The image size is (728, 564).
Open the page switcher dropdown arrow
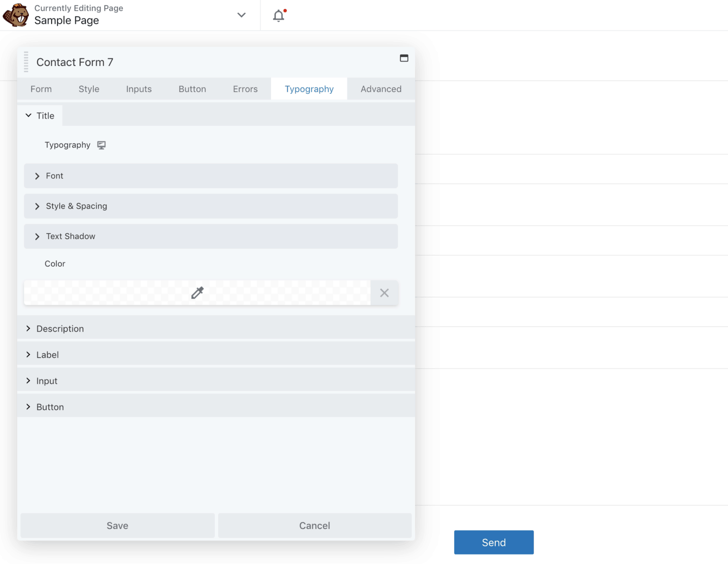tap(241, 15)
